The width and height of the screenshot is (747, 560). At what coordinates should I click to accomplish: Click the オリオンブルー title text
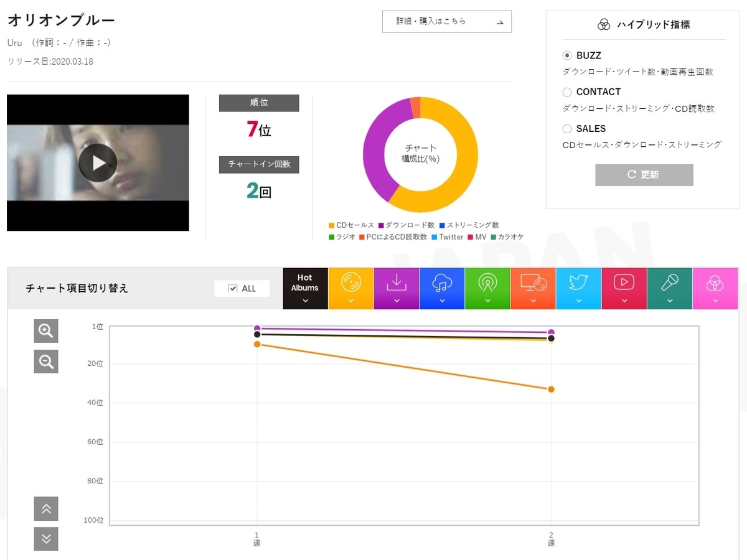pyautogui.click(x=61, y=20)
